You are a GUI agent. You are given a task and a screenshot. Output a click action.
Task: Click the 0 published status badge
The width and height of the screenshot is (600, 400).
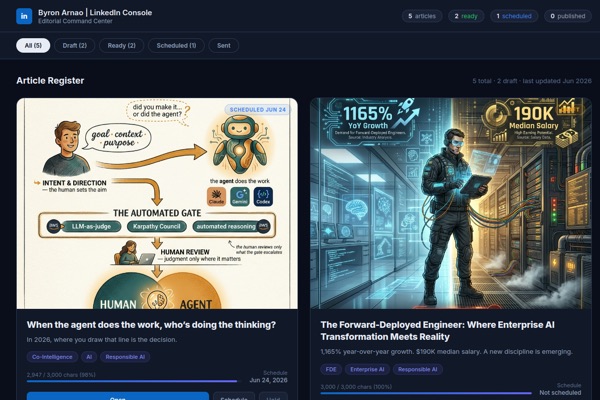pyautogui.click(x=567, y=16)
